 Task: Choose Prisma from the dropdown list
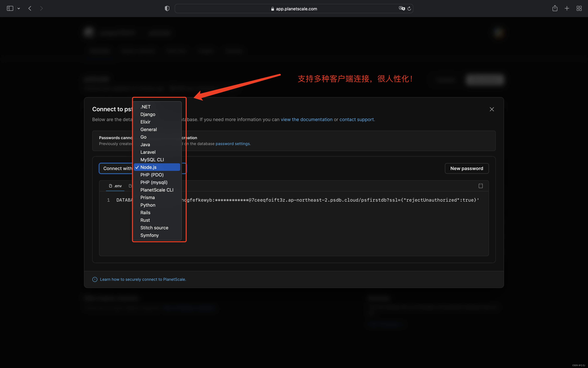coord(157,197)
